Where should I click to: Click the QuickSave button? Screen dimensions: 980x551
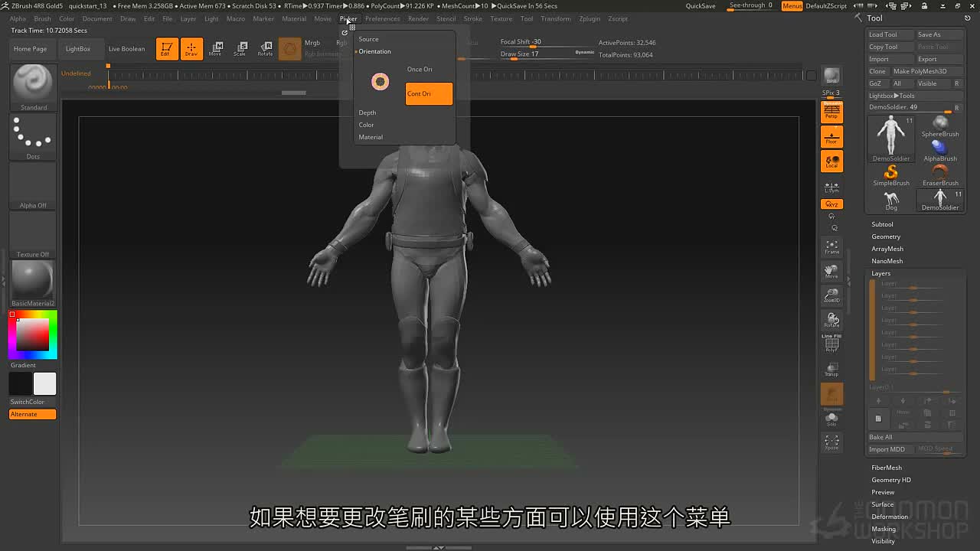(701, 6)
